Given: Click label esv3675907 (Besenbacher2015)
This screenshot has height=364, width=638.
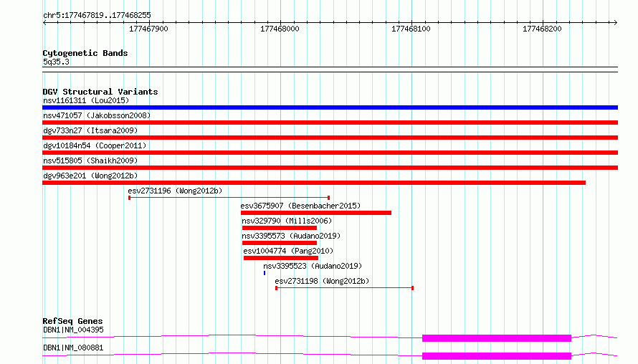Looking at the screenshot, I should click(300, 206).
